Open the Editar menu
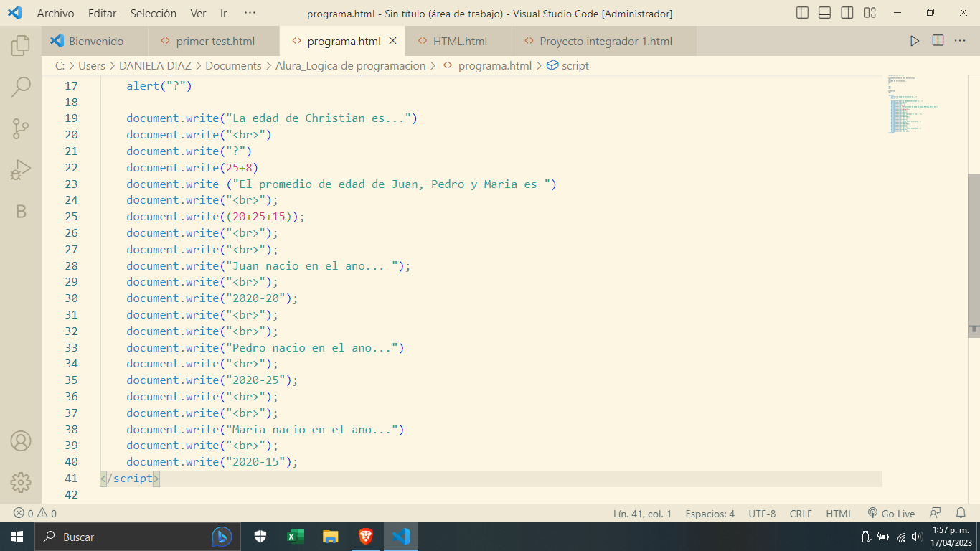 click(102, 13)
